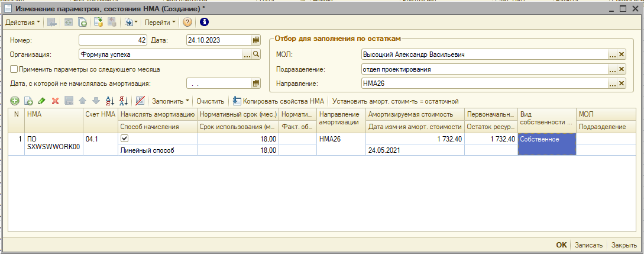
Task: Click 'Копировать свойства НМА' toolbar button
Action: 279,101
